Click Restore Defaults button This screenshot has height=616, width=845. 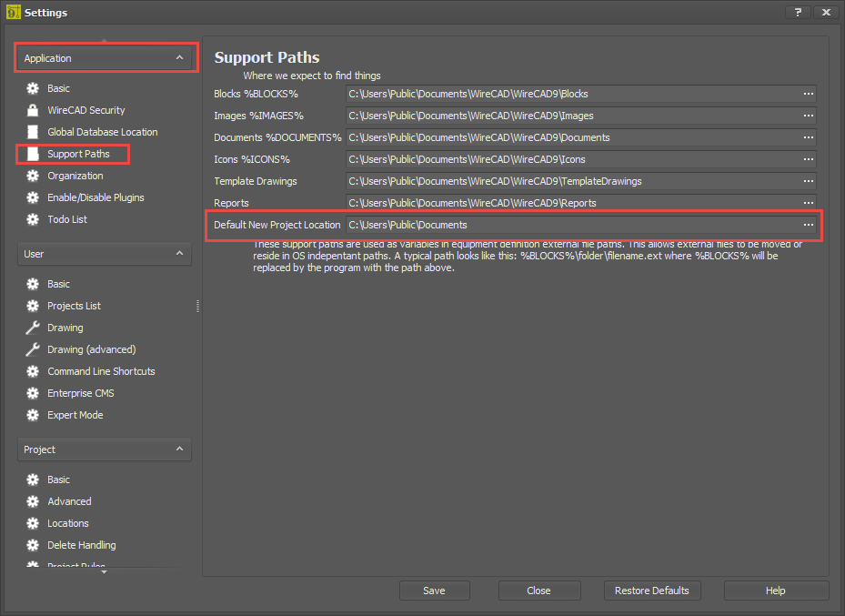click(652, 591)
